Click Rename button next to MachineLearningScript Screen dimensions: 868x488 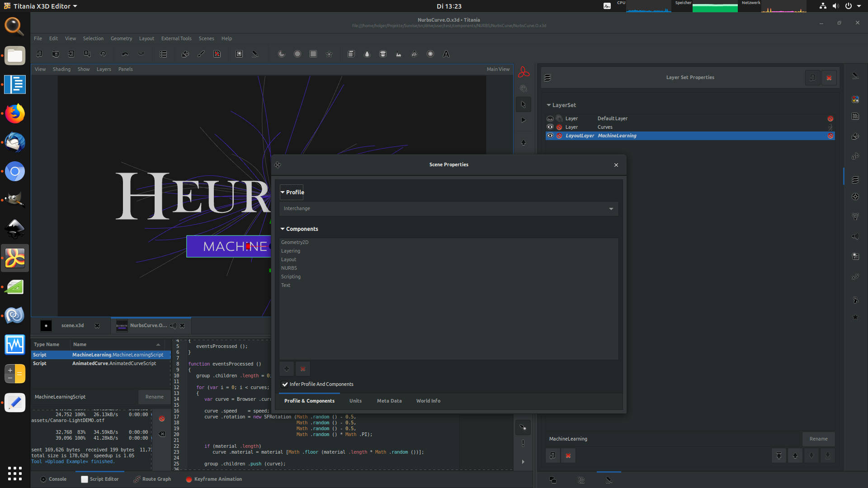click(x=154, y=397)
